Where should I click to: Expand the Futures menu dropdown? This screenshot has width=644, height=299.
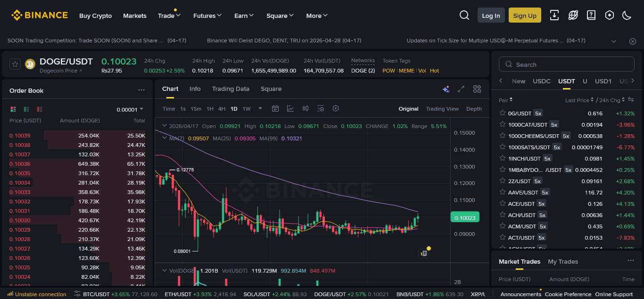(x=207, y=16)
